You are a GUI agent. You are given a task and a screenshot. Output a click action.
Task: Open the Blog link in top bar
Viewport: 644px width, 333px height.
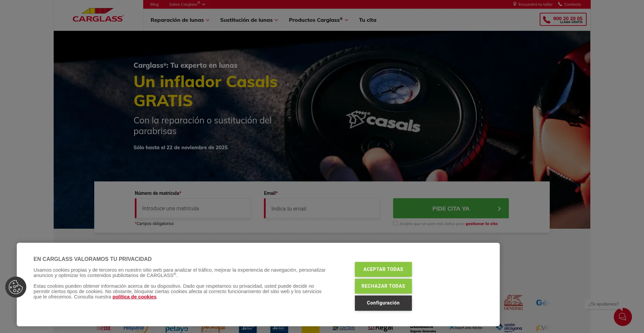154,4
